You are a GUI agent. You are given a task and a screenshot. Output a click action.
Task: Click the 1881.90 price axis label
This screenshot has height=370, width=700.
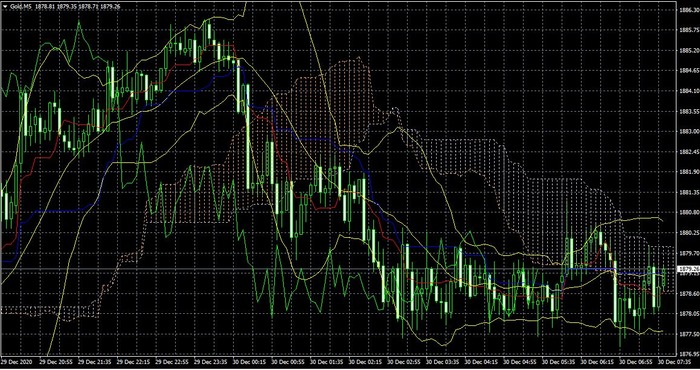pyautogui.click(x=689, y=172)
